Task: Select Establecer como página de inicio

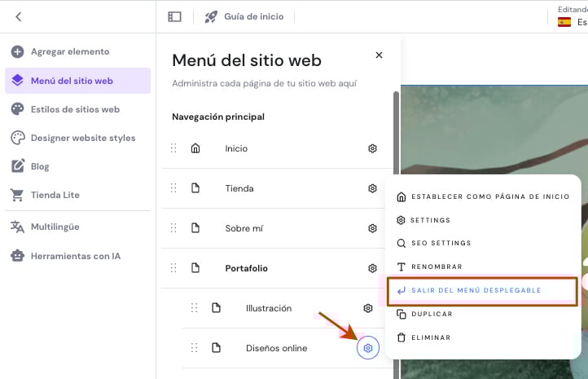Action: click(x=489, y=196)
